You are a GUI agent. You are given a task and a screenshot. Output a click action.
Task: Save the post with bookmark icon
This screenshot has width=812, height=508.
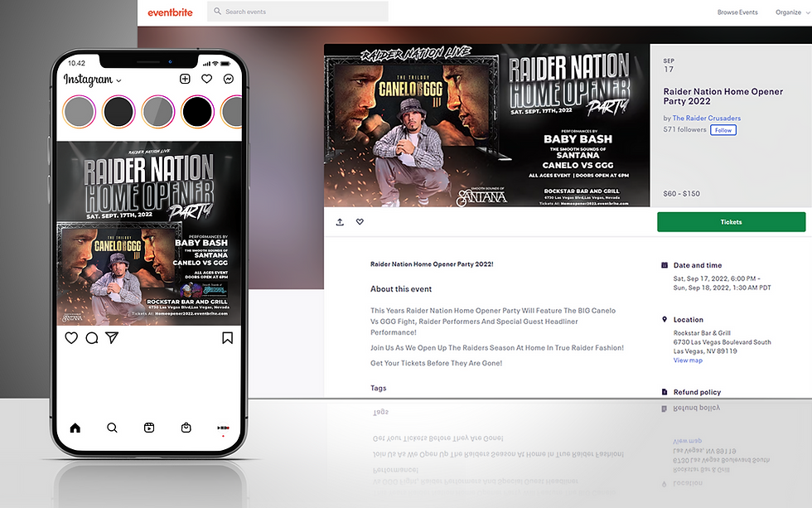227,338
